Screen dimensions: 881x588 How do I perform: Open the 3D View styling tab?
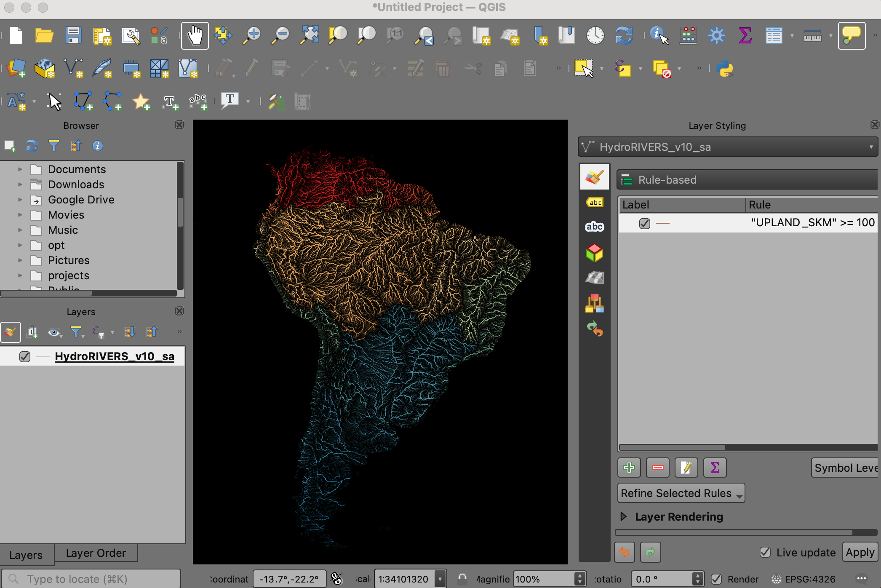594,253
